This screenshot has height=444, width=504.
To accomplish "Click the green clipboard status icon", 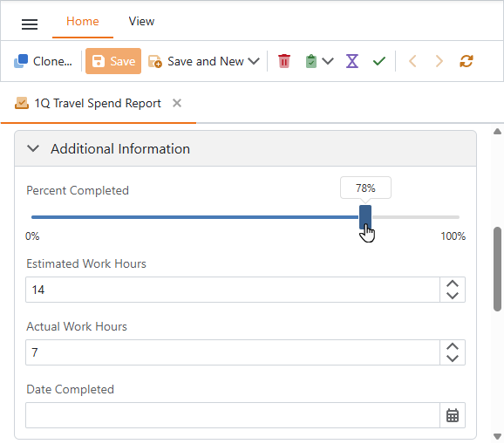I will coord(311,61).
